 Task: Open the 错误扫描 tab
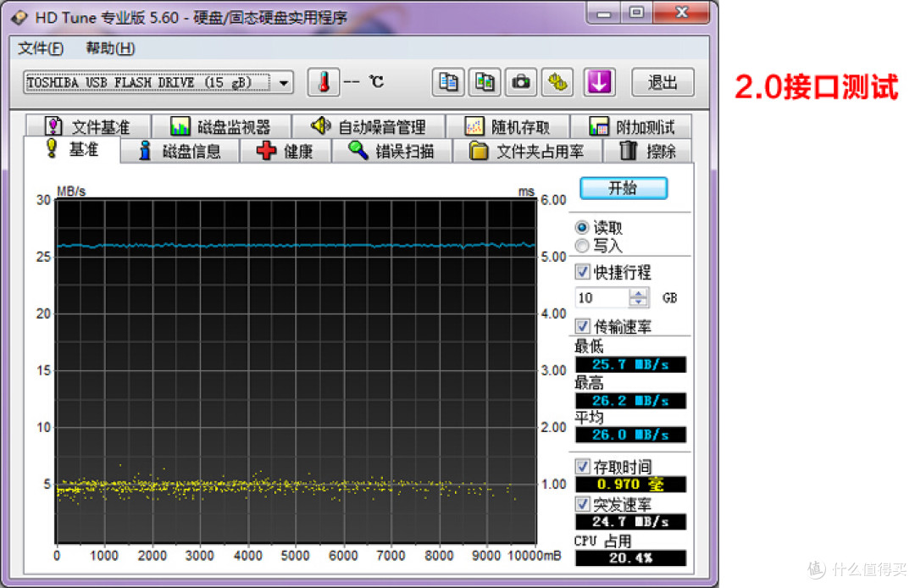[391, 151]
